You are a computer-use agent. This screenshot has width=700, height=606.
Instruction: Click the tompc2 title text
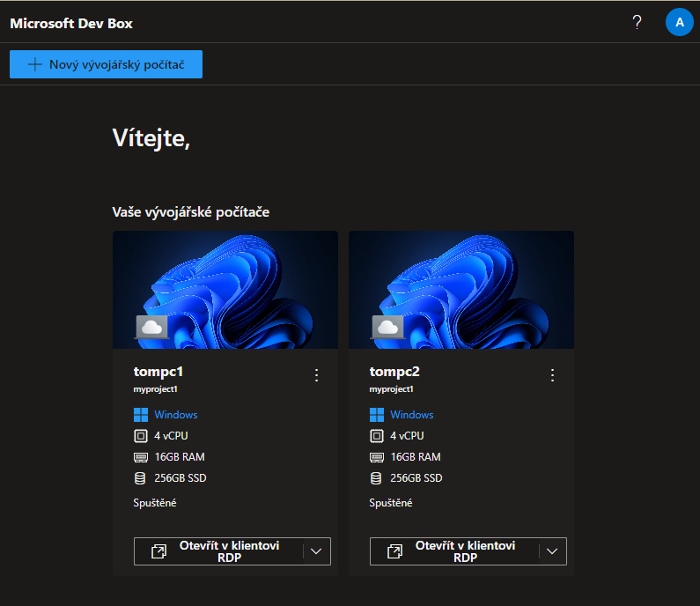pos(394,372)
